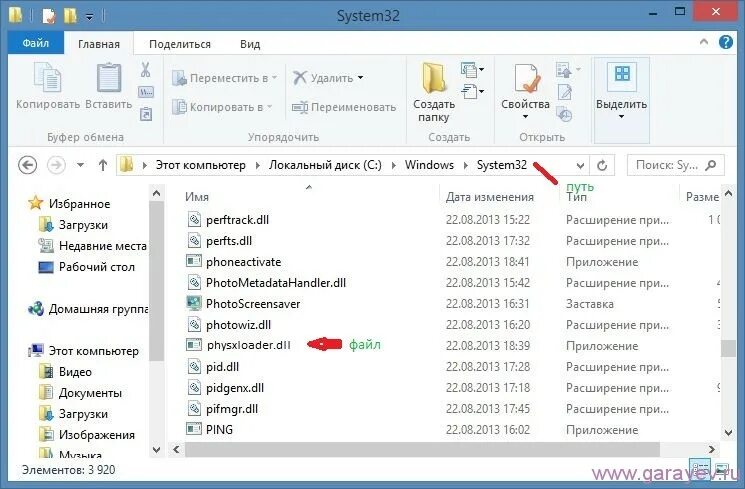Click the file list vertical scrollbar down arrow
745x489 pixels.
click(728, 432)
